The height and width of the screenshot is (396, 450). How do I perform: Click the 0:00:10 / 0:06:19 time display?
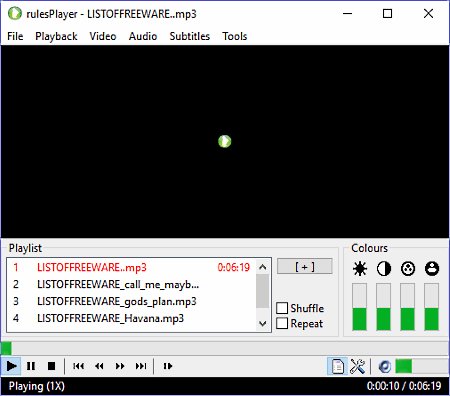(x=404, y=386)
